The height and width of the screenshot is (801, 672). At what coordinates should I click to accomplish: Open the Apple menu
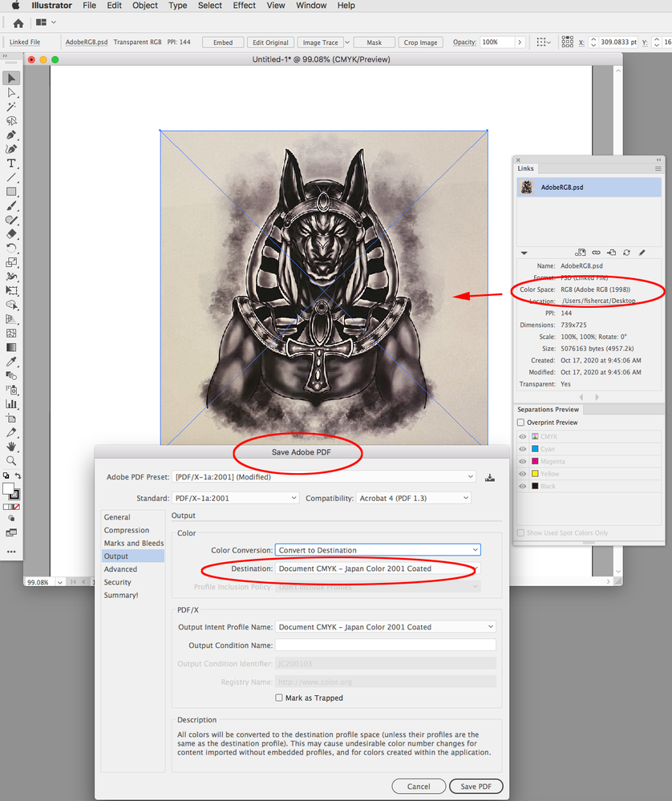point(16,6)
